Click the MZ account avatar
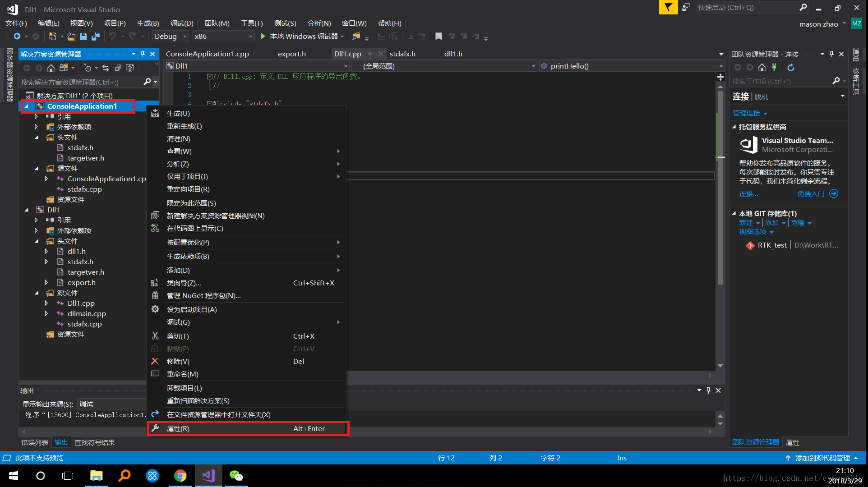The height and width of the screenshot is (487, 868). (856, 23)
